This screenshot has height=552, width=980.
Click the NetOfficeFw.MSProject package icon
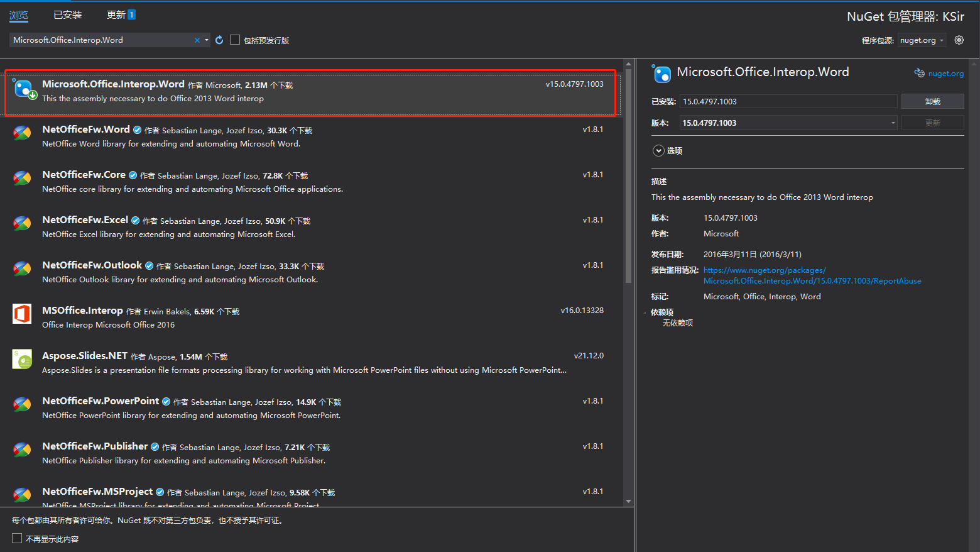(x=22, y=495)
